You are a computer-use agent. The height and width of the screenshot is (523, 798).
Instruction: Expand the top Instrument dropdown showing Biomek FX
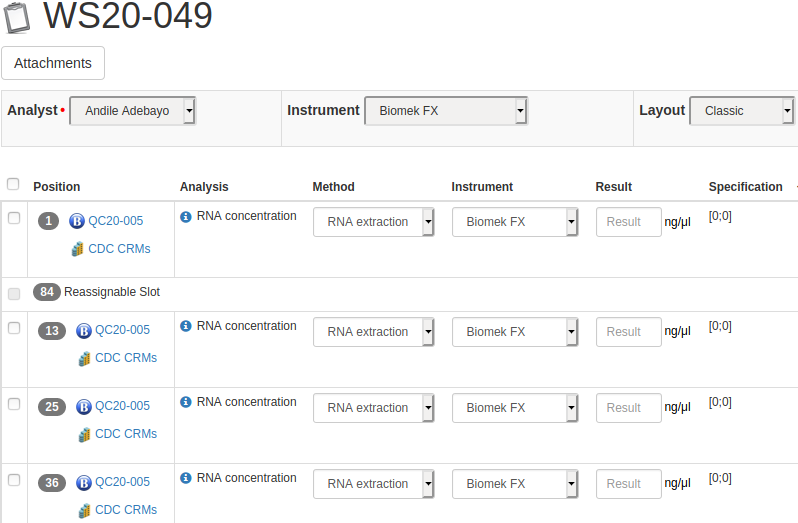[x=445, y=111]
